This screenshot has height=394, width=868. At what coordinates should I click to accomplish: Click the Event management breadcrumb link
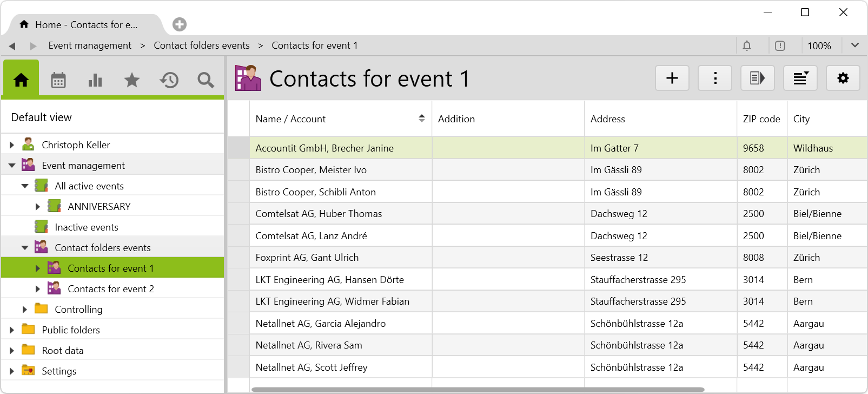coord(90,45)
